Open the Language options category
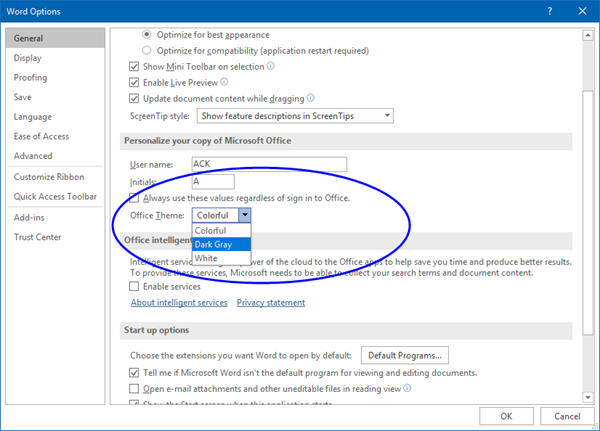Viewport: 600px width, 431px height. tap(55, 117)
